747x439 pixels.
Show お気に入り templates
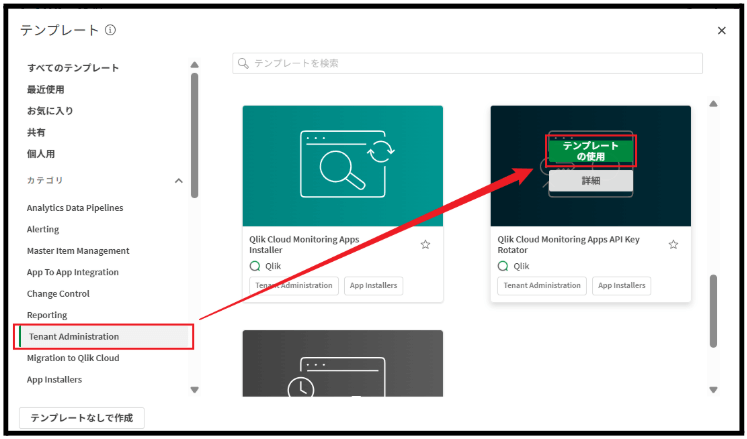click(50, 111)
